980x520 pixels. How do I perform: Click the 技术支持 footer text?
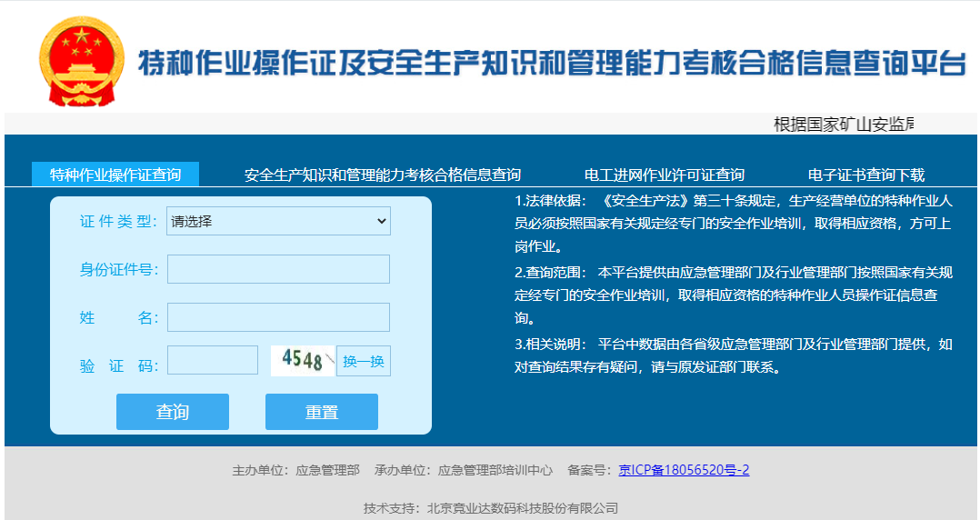[491, 508]
